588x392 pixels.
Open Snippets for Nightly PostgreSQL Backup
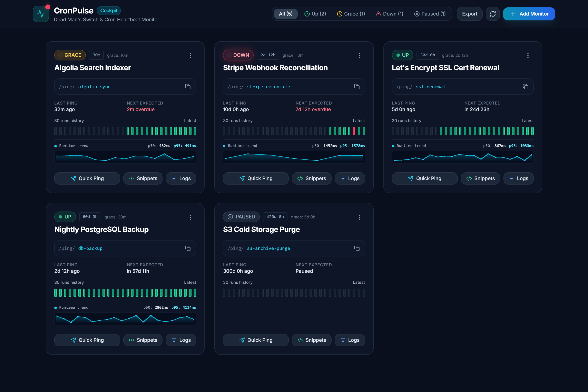point(143,340)
